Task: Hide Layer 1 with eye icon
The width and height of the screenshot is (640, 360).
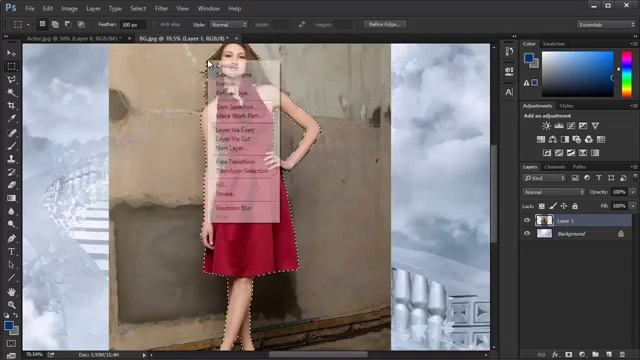Action: pyautogui.click(x=527, y=220)
